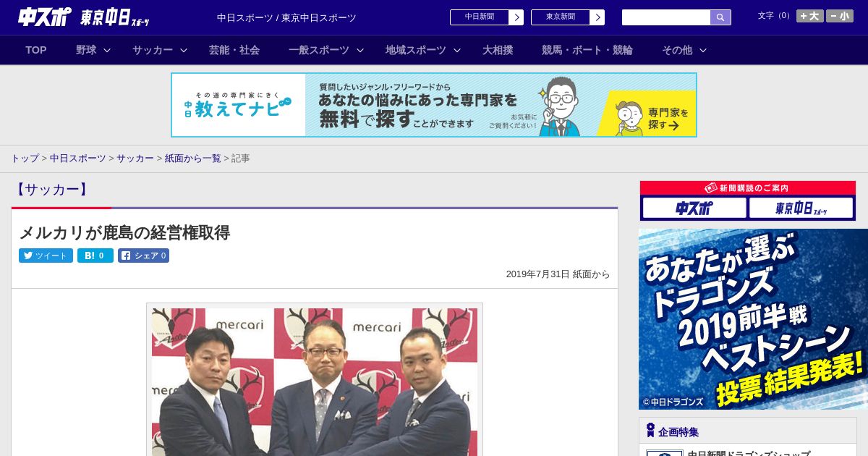
Task: Go to TOP in navigation bar
Action: 36,50
